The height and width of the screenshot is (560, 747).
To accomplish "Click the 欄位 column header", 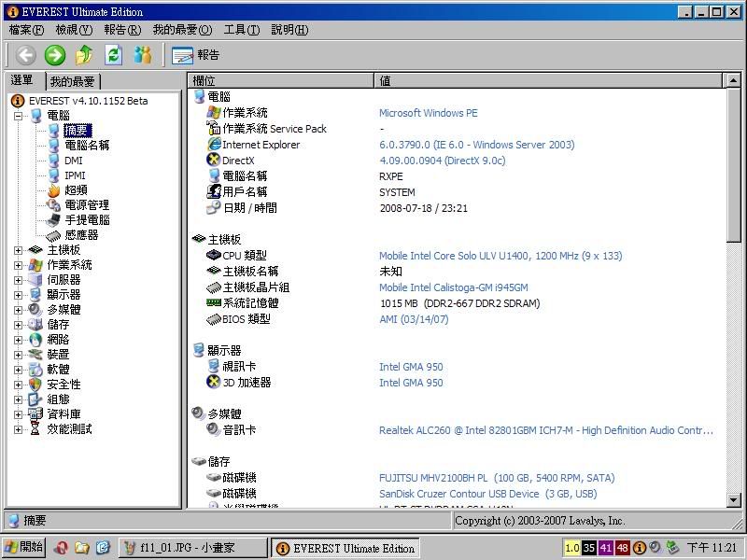I will pos(281,81).
